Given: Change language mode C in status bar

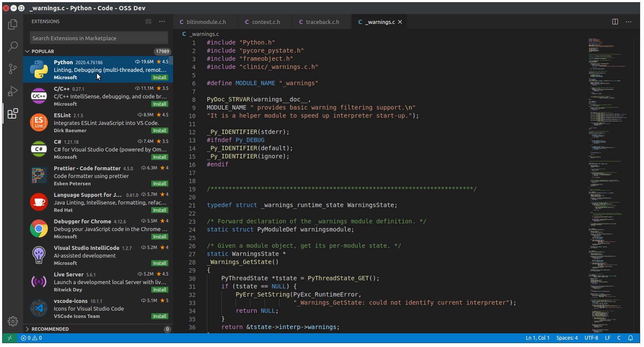Looking at the screenshot, I should [619, 338].
